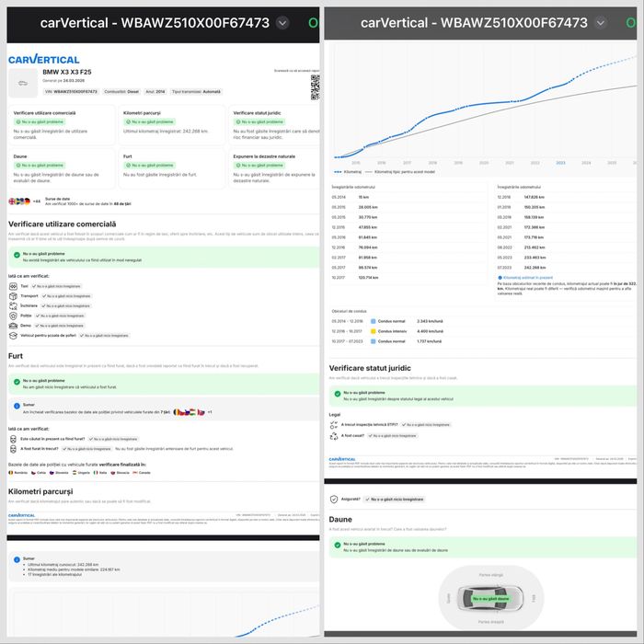This screenshot has height=644, width=644.
Task: Click the 'Verificare utilizare comercială' section heading
Action: coord(62,224)
